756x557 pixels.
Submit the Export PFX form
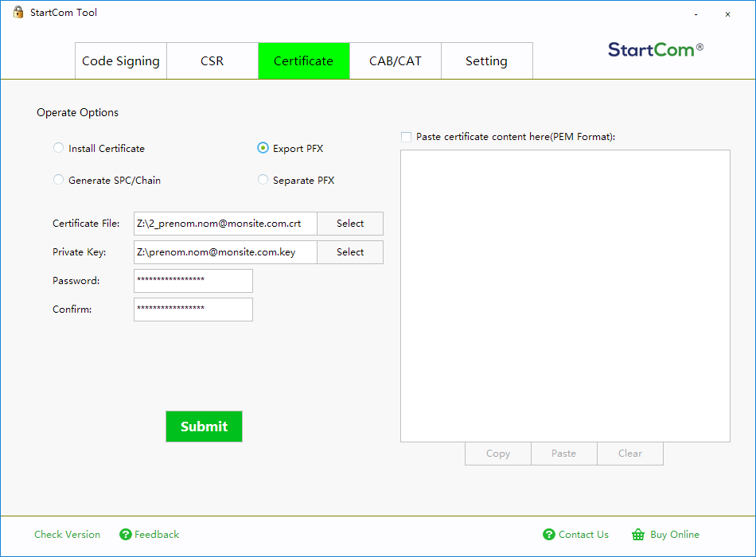[x=204, y=427]
